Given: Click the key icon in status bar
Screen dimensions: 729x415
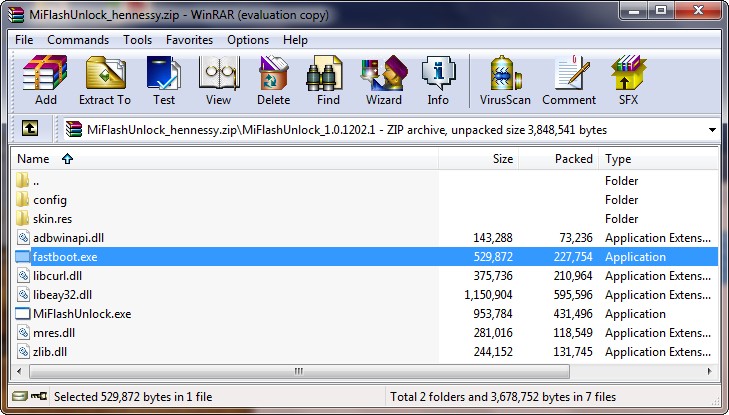Looking at the screenshot, I should pos(39,396).
